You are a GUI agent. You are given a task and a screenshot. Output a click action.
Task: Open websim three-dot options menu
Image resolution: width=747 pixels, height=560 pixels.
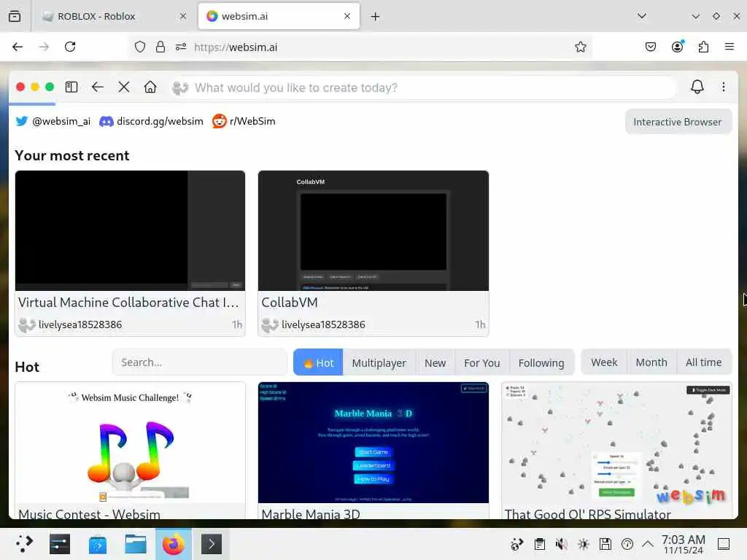tap(723, 87)
